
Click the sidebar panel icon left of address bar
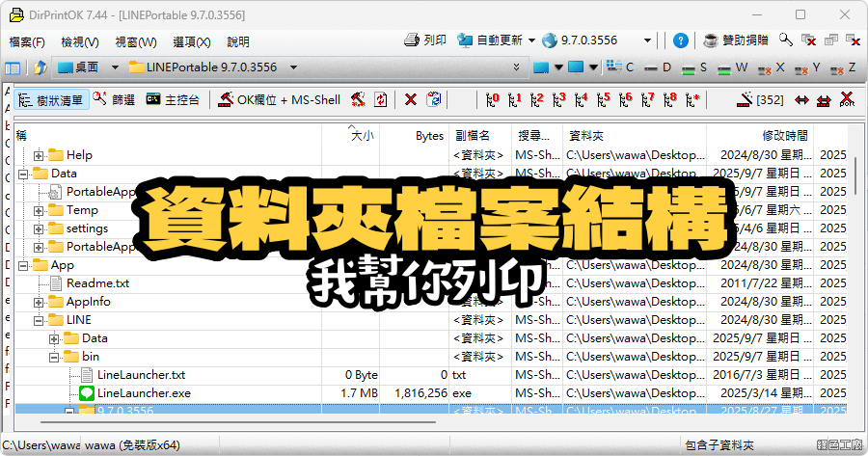13,68
